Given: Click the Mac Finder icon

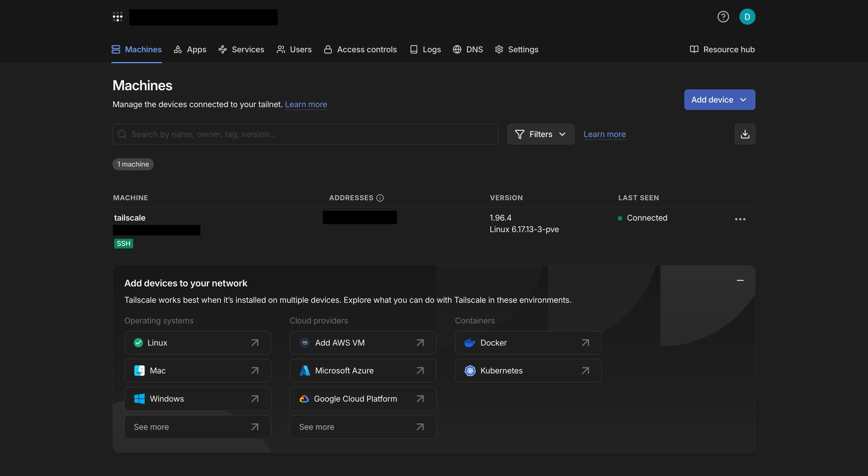Looking at the screenshot, I should [x=139, y=371].
